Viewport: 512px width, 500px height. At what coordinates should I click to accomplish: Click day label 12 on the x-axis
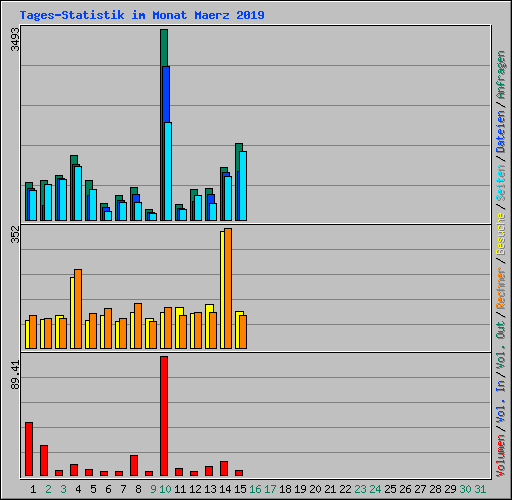point(195,489)
